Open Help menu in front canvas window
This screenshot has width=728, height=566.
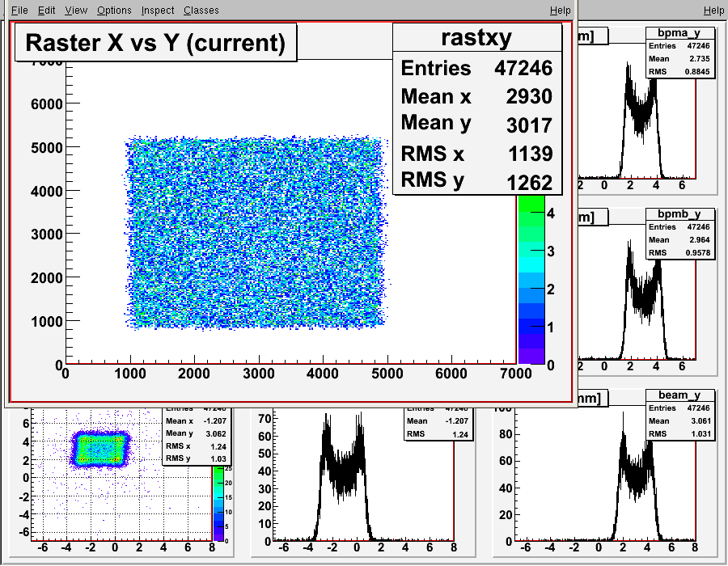pyautogui.click(x=560, y=11)
